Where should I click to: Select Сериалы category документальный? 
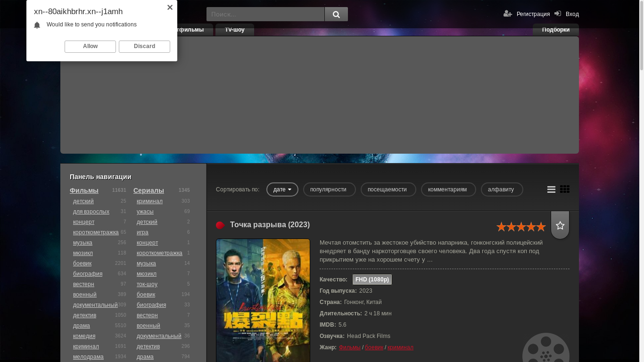pyautogui.click(x=159, y=336)
